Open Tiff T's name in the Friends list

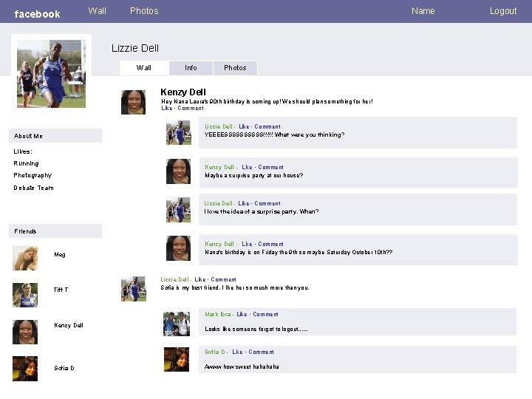point(61,290)
